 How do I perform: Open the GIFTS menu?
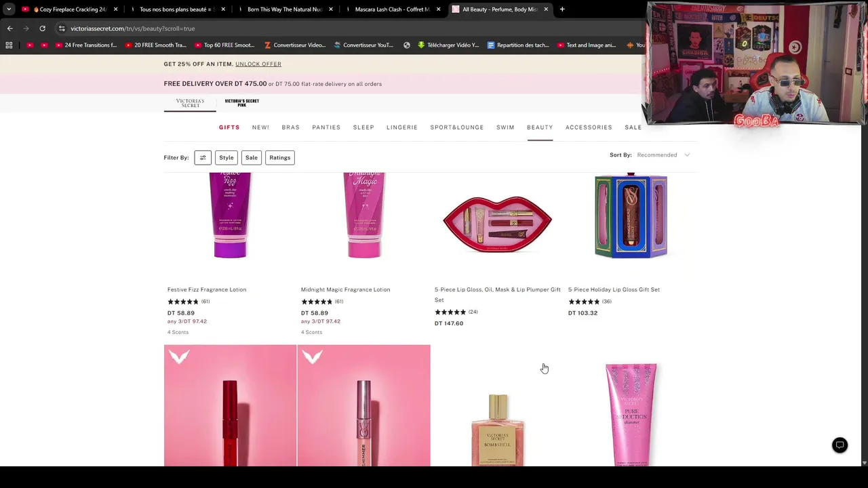tap(229, 127)
